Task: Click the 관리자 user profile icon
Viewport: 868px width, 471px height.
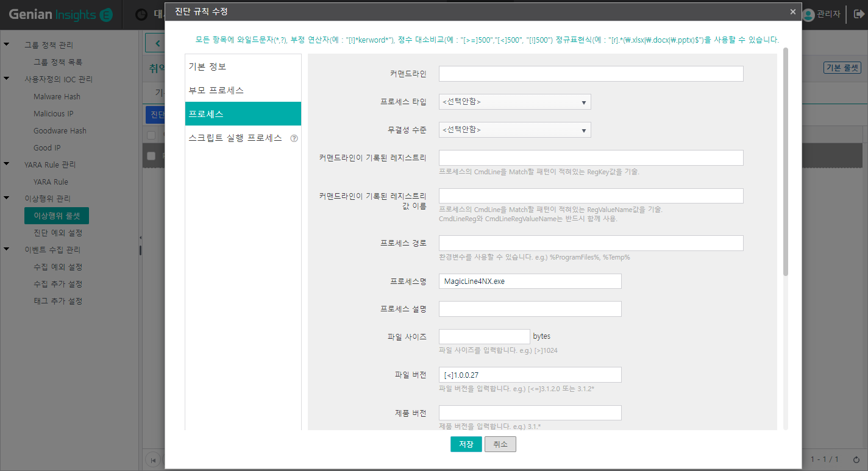Action: (x=808, y=14)
